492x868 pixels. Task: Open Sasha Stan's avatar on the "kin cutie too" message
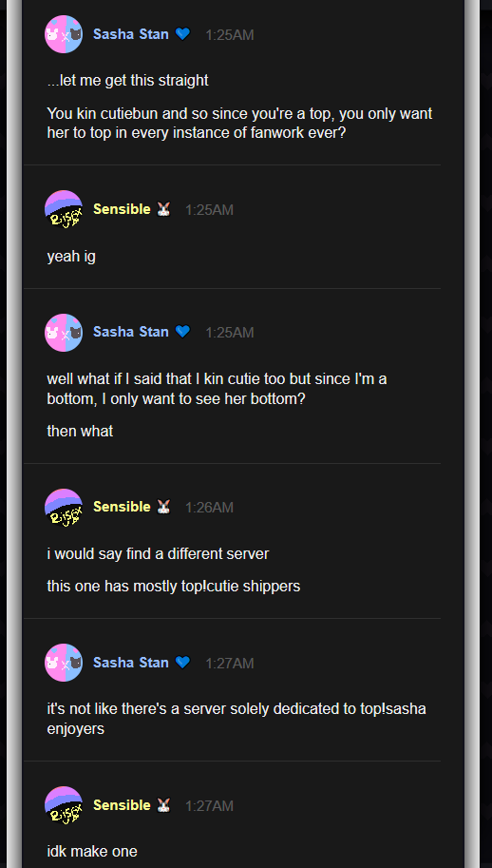[x=64, y=332]
